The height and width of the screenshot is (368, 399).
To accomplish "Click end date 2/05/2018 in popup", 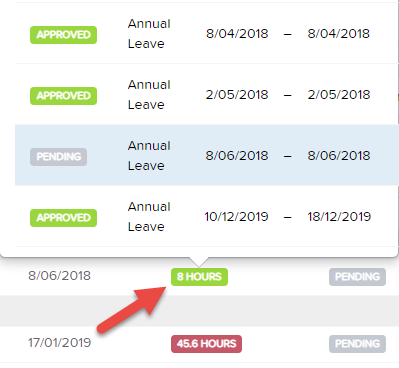I will [339, 95].
